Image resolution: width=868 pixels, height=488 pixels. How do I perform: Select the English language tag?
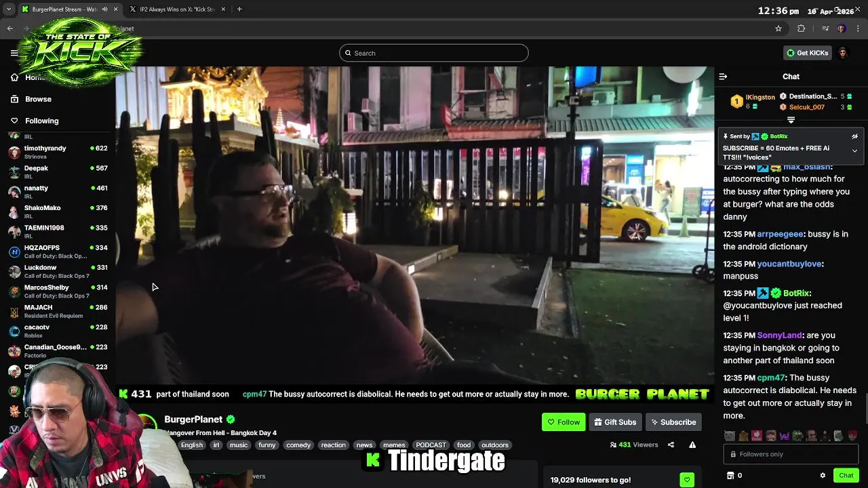(192, 445)
